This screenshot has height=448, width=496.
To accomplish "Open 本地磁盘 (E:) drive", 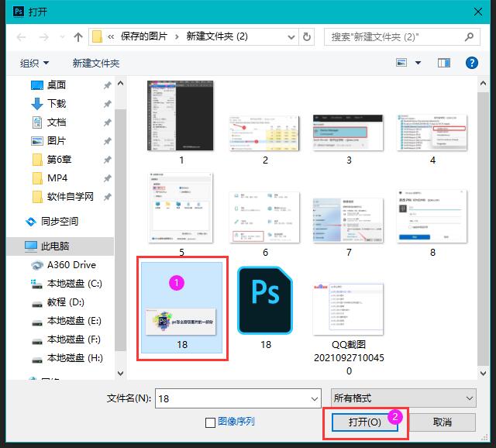I will pos(74,321).
